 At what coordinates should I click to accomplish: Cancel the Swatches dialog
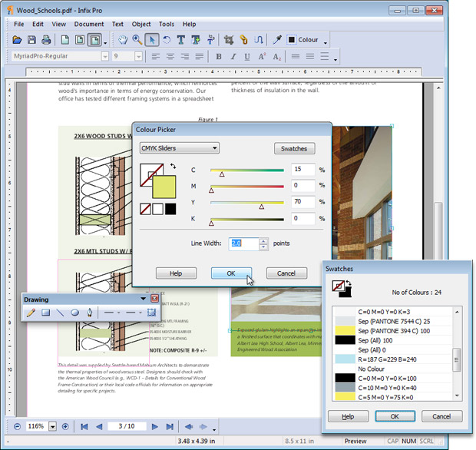pos(441,416)
